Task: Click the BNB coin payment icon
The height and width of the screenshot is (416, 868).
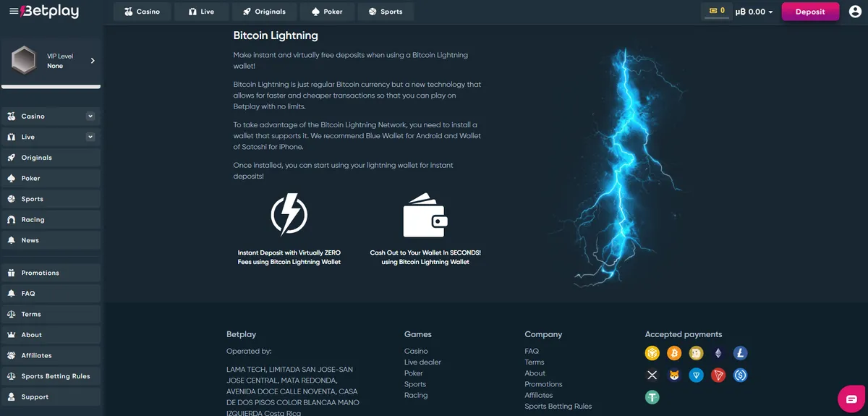Action: [x=653, y=353]
